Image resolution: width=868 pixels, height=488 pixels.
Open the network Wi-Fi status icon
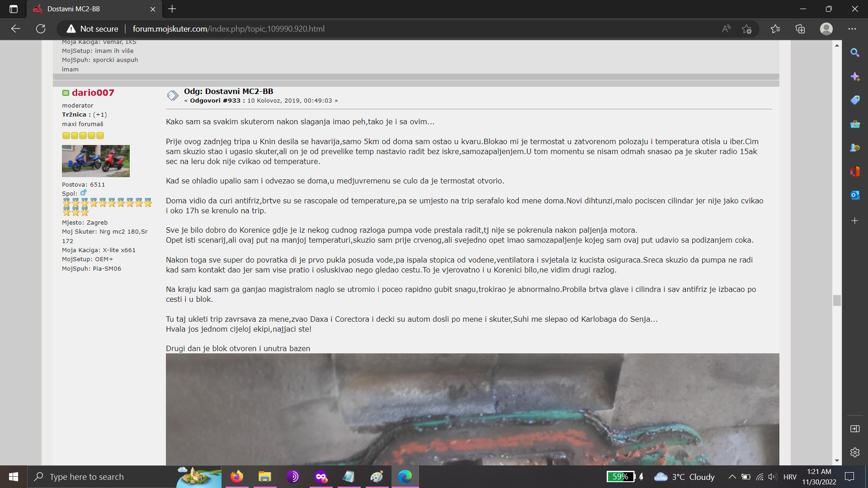[759, 477]
